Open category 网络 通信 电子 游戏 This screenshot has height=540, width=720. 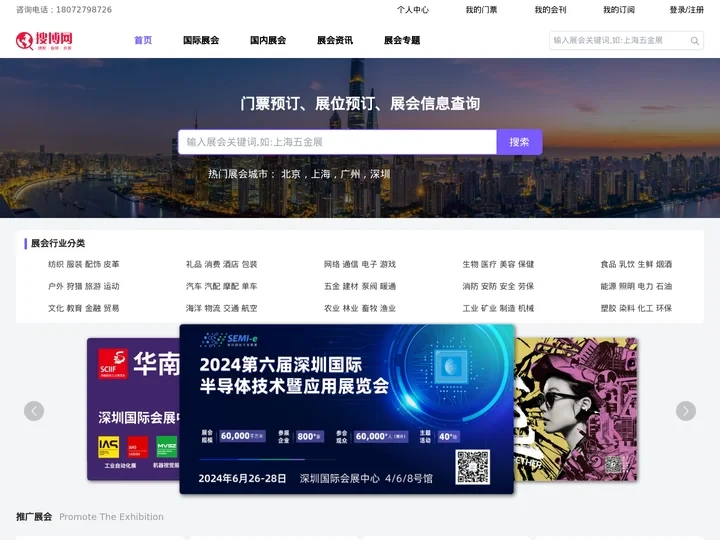pos(360,264)
